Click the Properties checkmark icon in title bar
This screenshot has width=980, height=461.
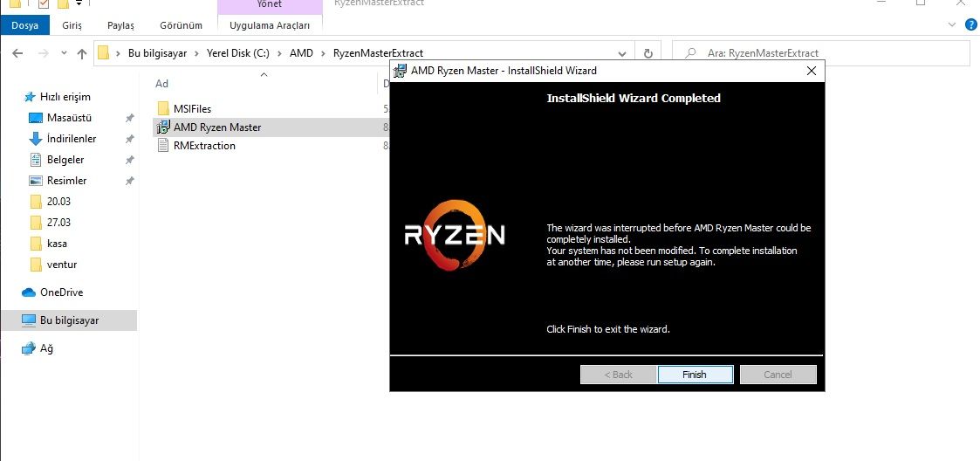tap(43, 3)
